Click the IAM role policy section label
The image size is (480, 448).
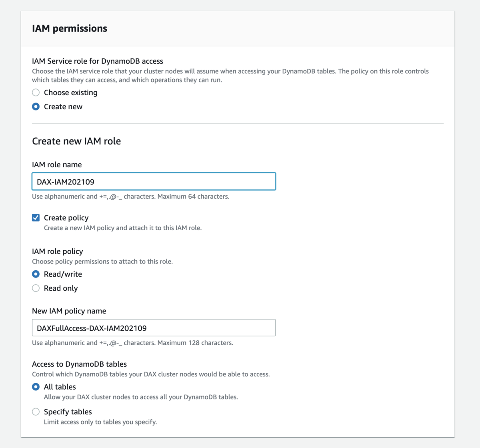[57, 251]
